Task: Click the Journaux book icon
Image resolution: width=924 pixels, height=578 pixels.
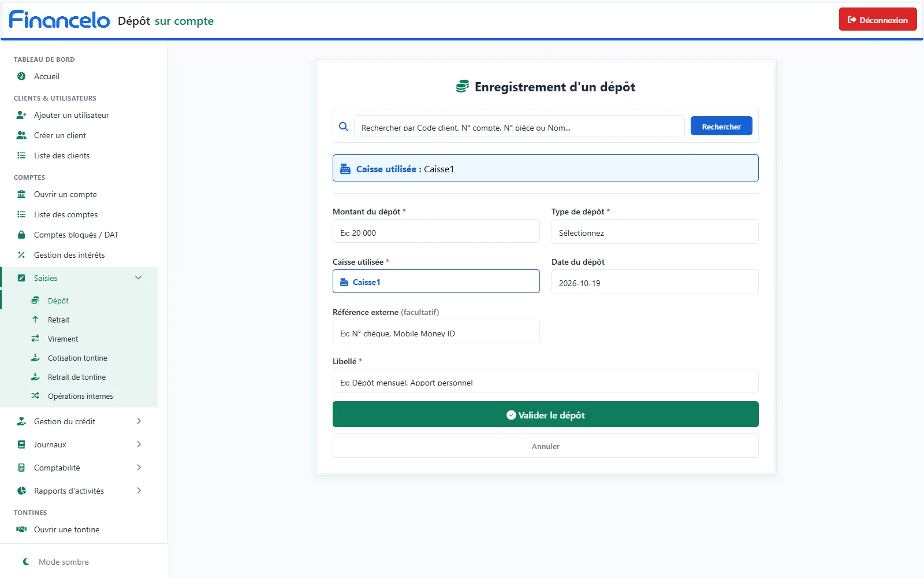Action: (21, 444)
